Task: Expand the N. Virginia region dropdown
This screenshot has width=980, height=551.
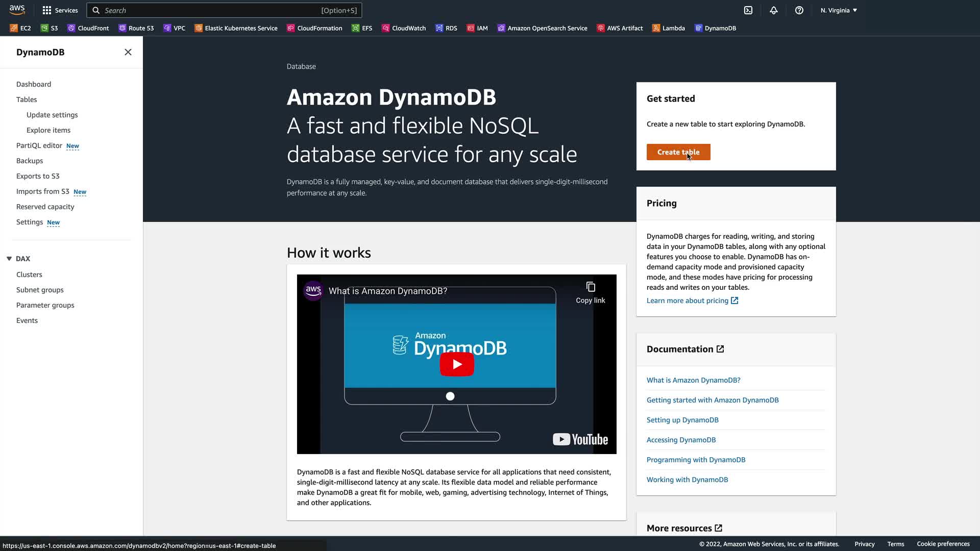Action: point(839,10)
